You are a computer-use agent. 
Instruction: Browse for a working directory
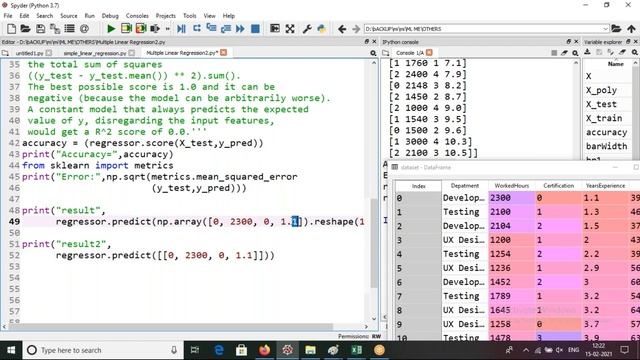point(616,29)
